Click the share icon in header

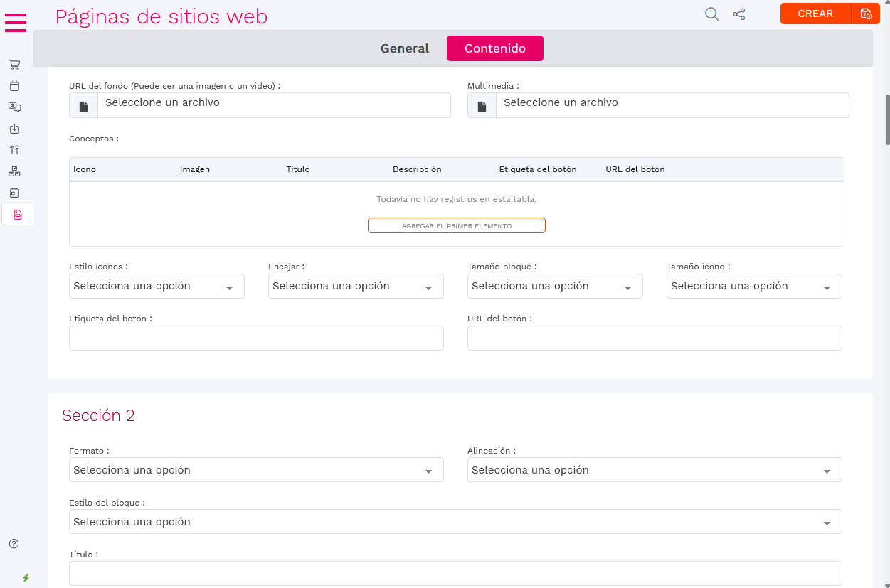coord(739,14)
